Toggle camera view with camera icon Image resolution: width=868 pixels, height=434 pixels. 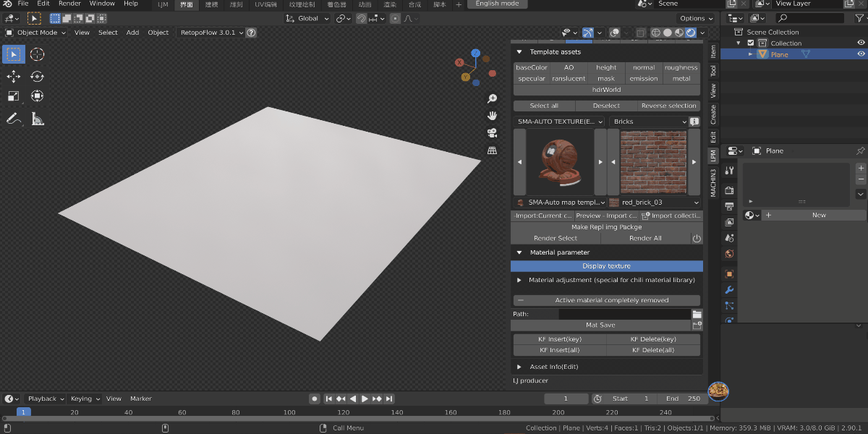click(x=493, y=133)
